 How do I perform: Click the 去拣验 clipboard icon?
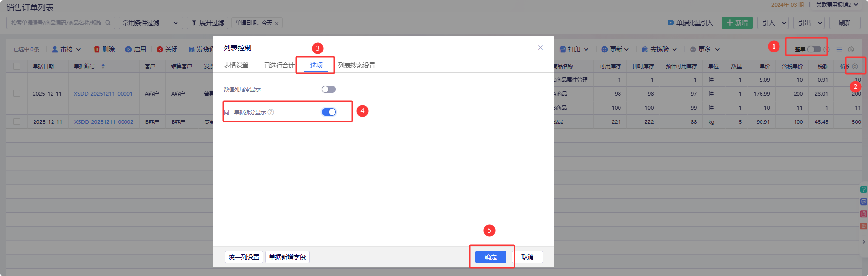click(645, 49)
